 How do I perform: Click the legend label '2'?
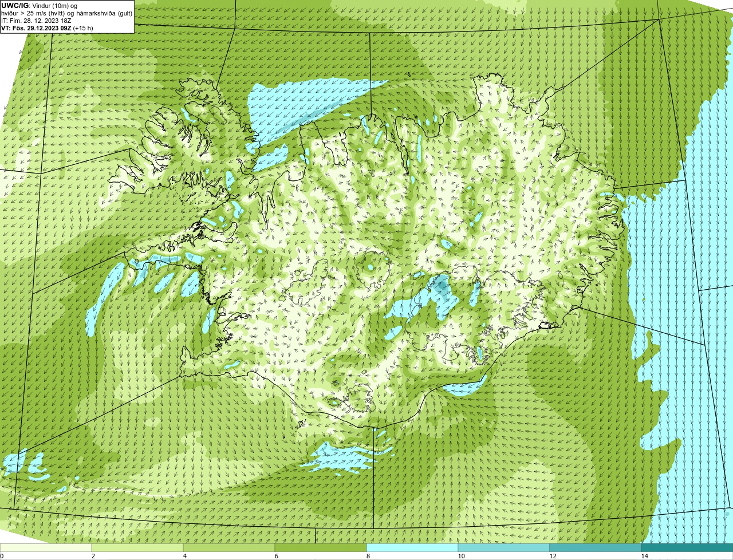[x=93, y=556]
